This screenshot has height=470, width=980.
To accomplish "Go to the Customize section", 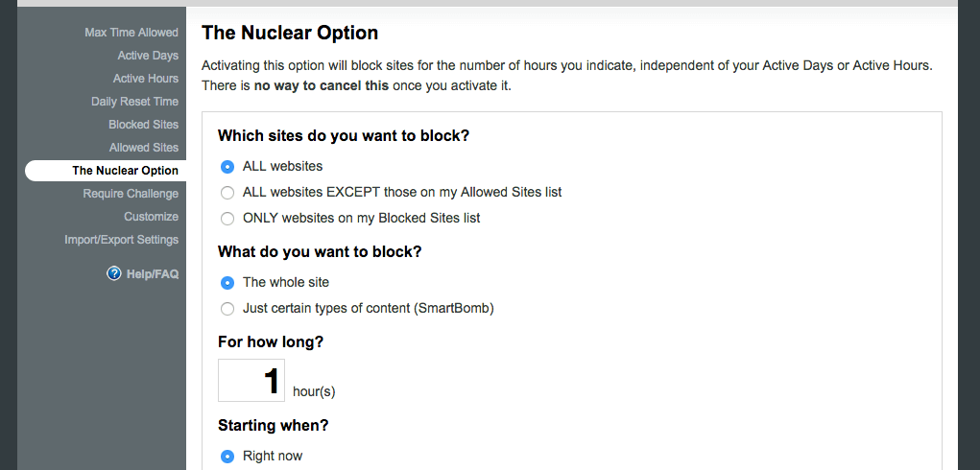I will point(151,217).
